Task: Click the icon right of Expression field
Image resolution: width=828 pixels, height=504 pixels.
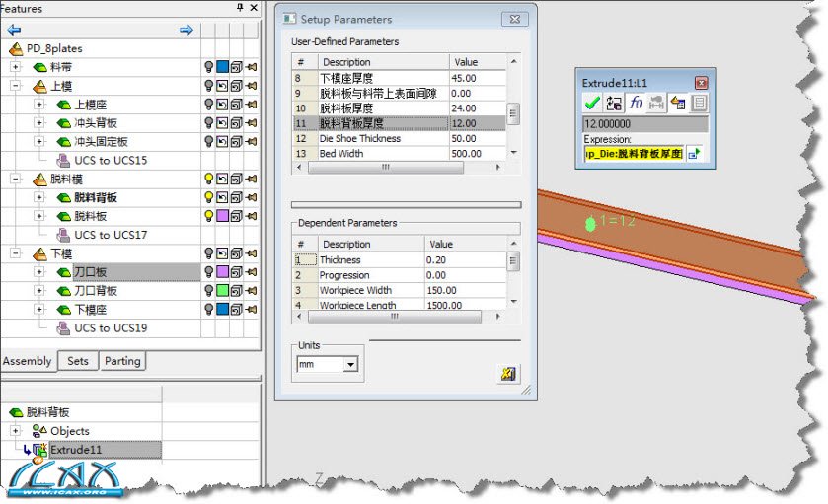Action: (694, 154)
